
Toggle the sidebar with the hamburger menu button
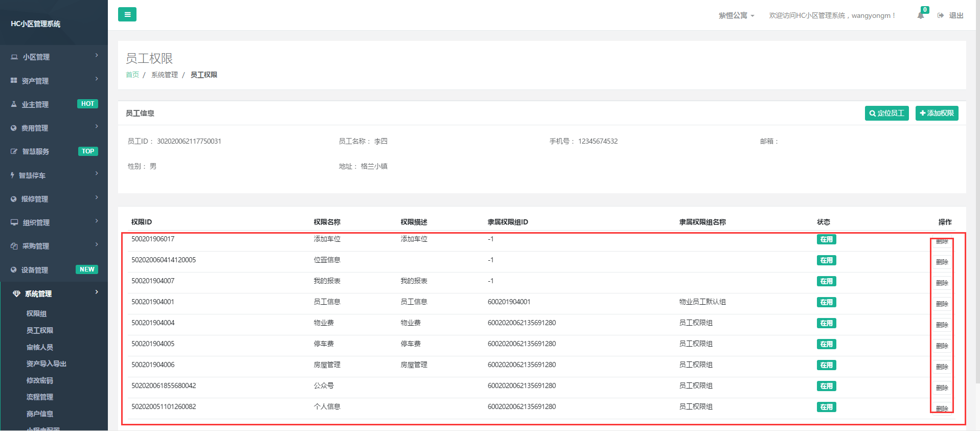coord(127,14)
